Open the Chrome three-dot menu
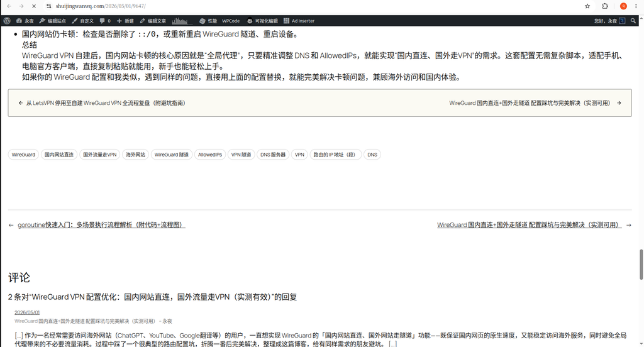The height and width of the screenshot is (347, 644). (x=636, y=6)
